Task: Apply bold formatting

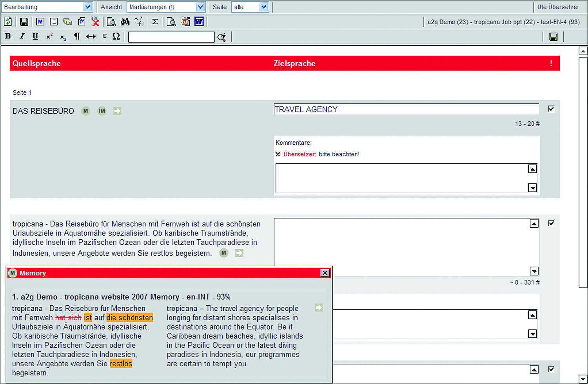Action: coord(8,36)
